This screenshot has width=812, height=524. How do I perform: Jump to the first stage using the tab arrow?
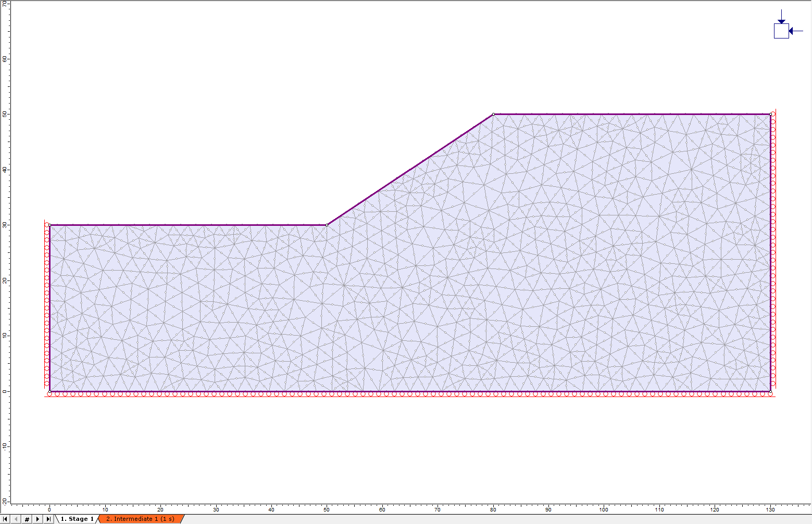(x=6, y=519)
